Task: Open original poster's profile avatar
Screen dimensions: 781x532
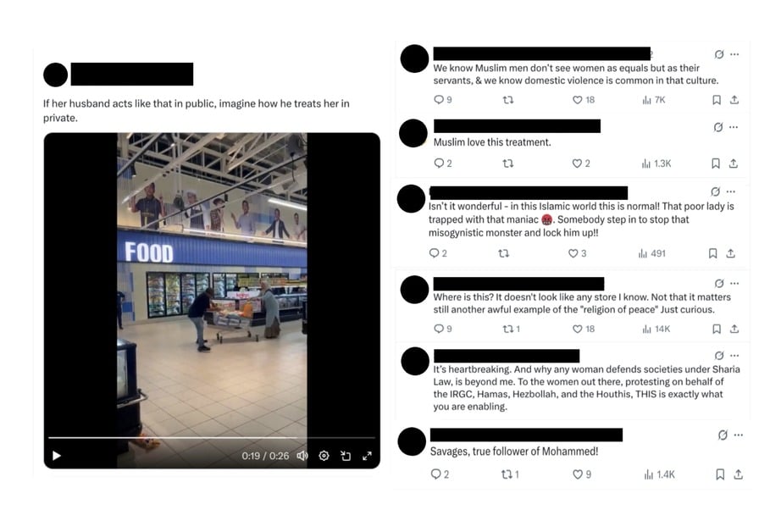Action: click(x=56, y=75)
